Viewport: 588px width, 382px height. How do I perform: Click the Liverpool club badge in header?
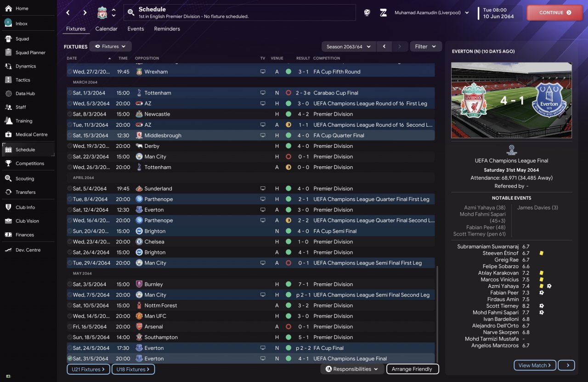point(102,13)
